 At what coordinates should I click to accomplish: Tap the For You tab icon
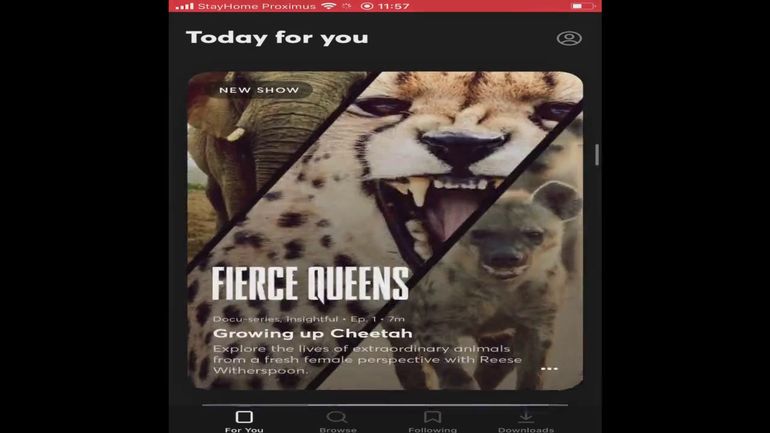[x=244, y=417]
